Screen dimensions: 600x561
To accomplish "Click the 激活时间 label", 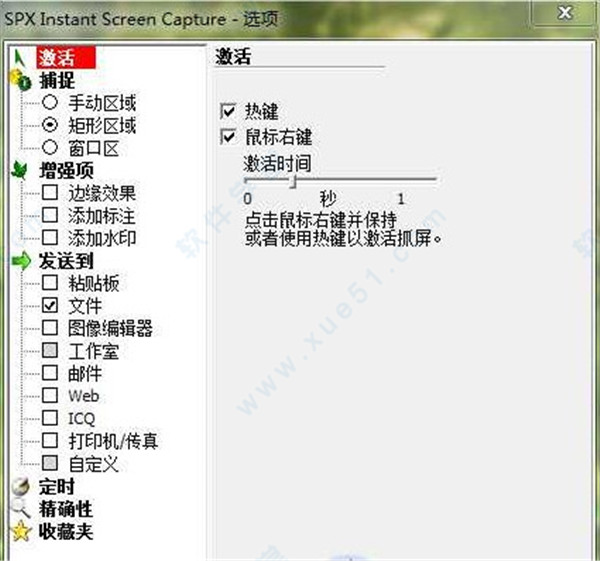I will (277, 163).
